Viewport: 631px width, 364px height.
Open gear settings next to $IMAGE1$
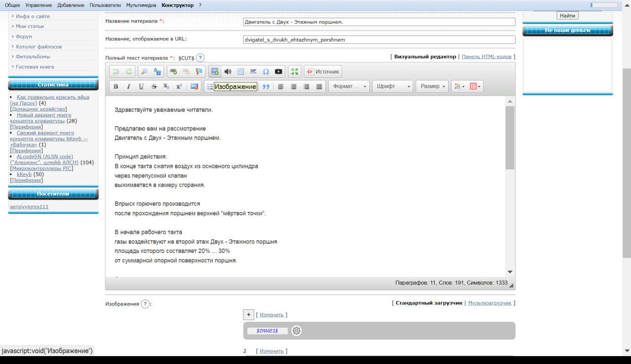click(x=296, y=331)
